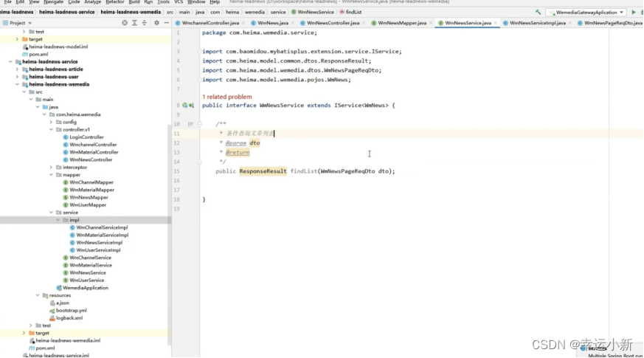The image size is (644, 358).
Task: Switch to WmNewsMapper.java tab
Action: click(x=402, y=23)
